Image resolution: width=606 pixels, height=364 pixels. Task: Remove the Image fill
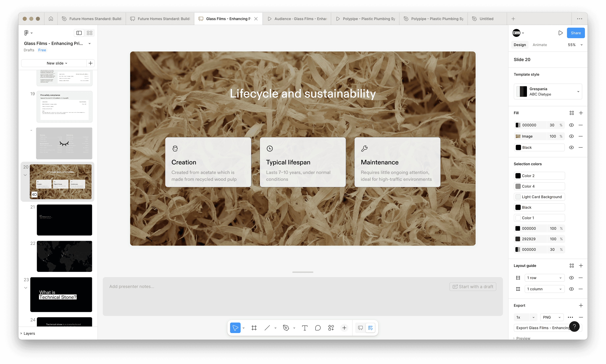tap(580, 136)
